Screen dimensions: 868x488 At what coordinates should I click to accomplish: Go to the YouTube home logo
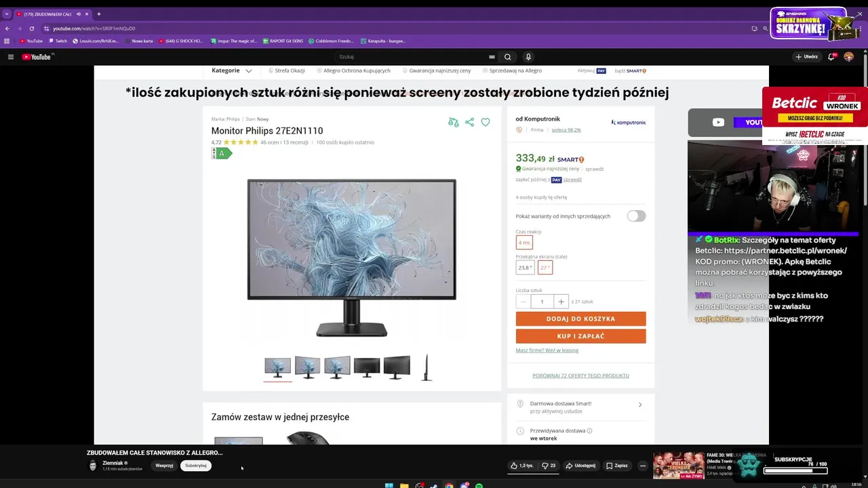click(37, 57)
